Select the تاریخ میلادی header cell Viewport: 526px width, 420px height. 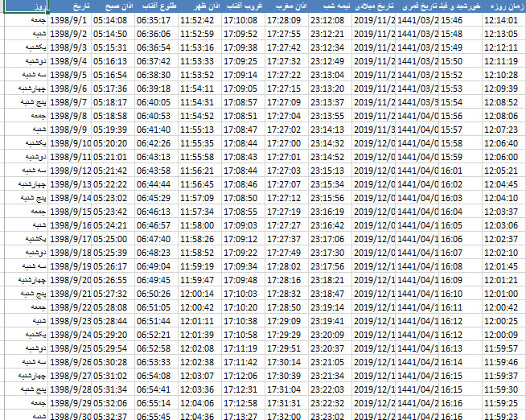(x=374, y=6)
